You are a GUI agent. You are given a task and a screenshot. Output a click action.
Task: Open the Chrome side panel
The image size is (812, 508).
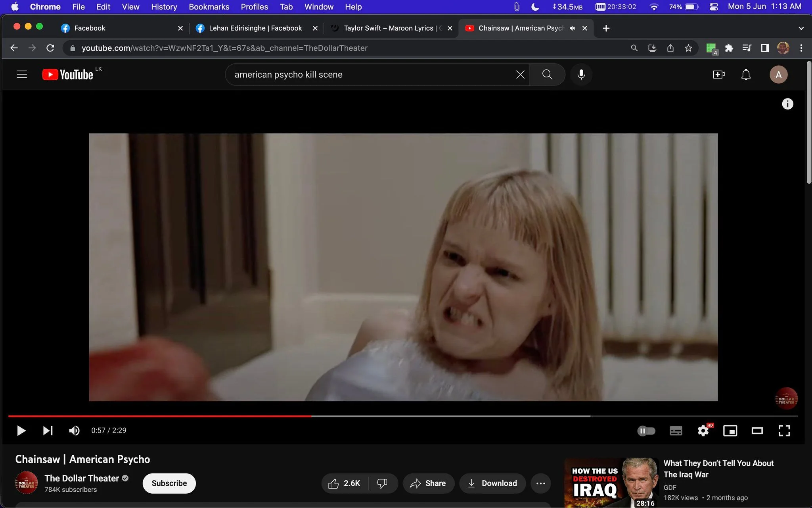765,48
